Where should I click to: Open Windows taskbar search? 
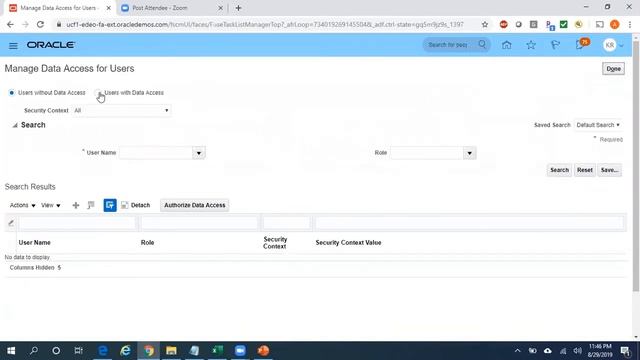pos(34,351)
